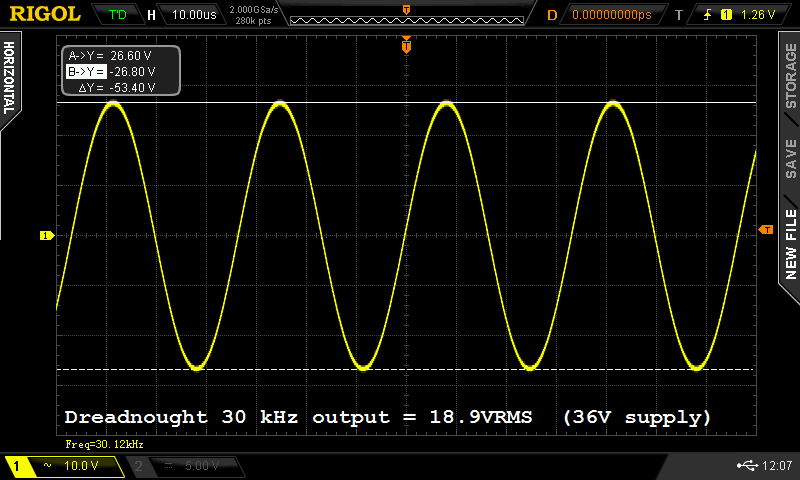800x480 pixels.
Task: Select the disabled channel 2 label
Action: (184, 466)
